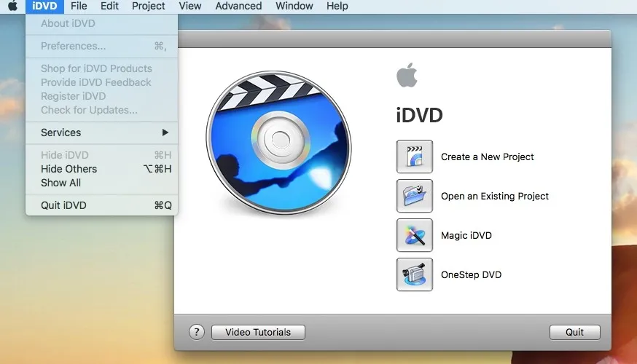Click the large iDVD disc logo
637x364 pixels.
tap(278, 143)
